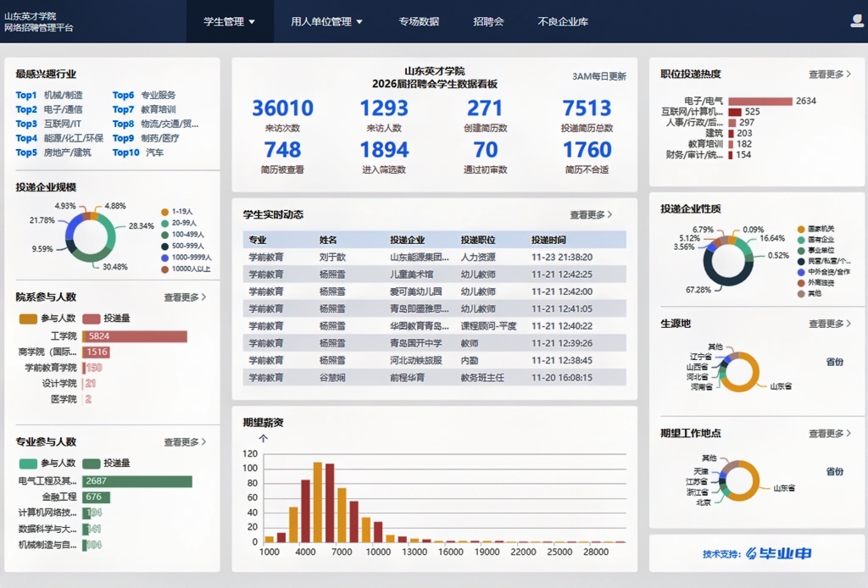Go to the 不良企业库 menu item

click(x=563, y=22)
